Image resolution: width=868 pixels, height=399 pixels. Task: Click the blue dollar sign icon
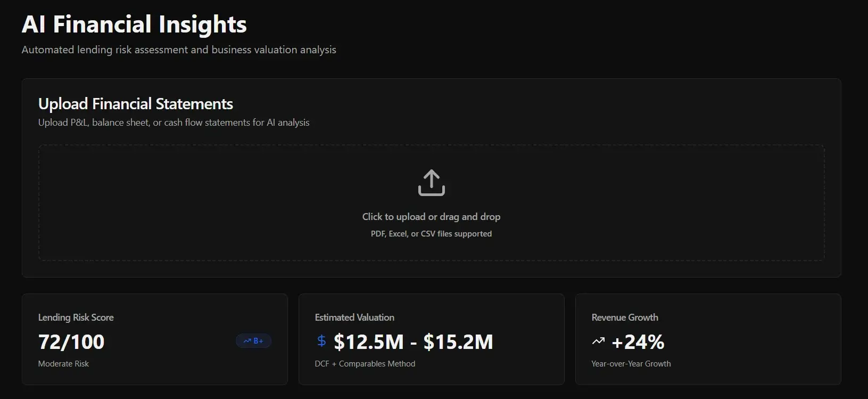pos(321,341)
